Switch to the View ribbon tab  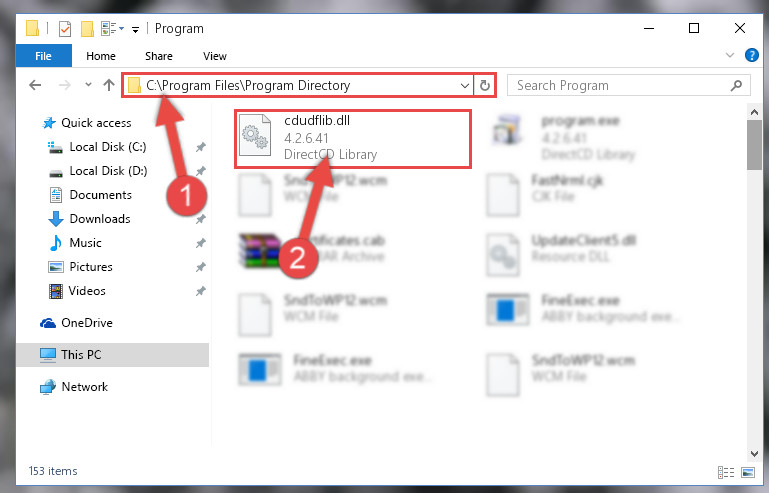(215, 56)
